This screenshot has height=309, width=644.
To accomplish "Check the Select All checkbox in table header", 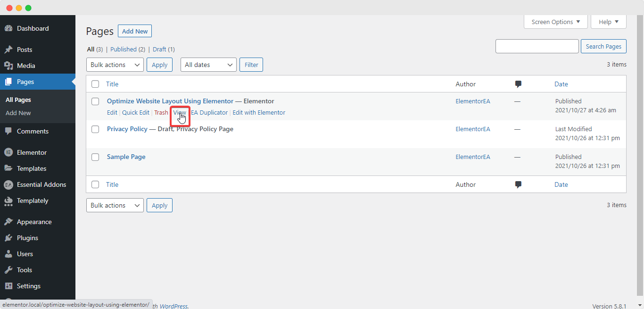I will pyautogui.click(x=95, y=84).
